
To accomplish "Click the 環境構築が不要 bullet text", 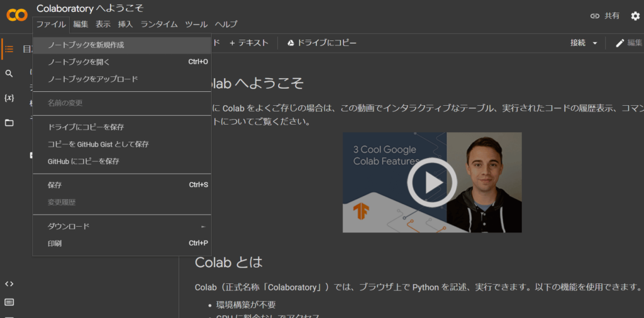I will 246,305.
